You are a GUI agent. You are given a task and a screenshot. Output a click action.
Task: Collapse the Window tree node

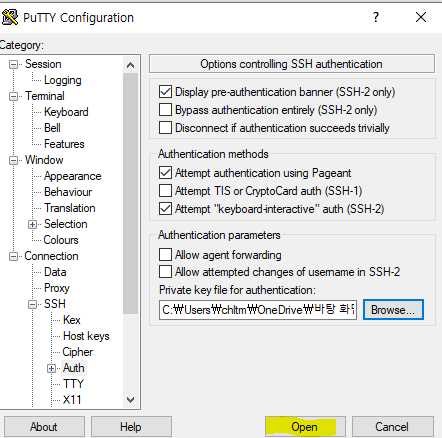pos(13,160)
